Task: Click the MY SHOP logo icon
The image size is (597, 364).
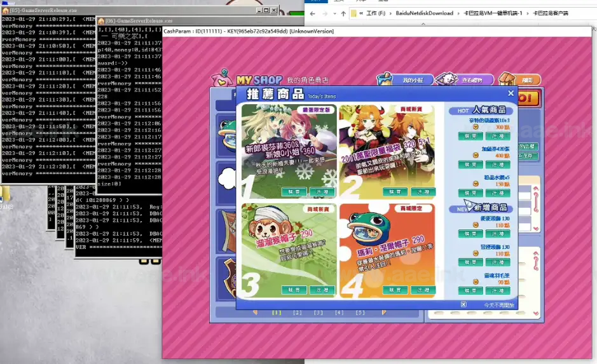Action: pyautogui.click(x=223, y=78)
